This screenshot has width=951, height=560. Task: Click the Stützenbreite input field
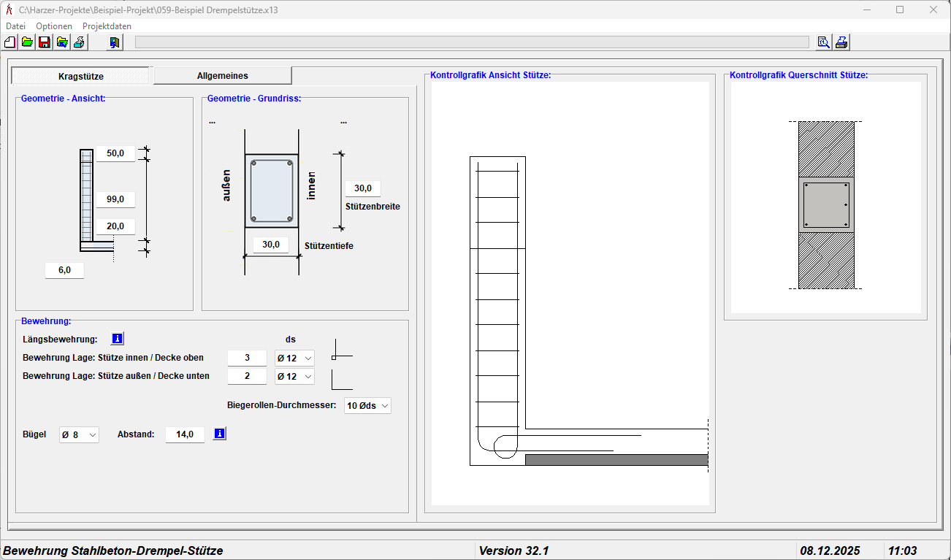pos(362,188)
